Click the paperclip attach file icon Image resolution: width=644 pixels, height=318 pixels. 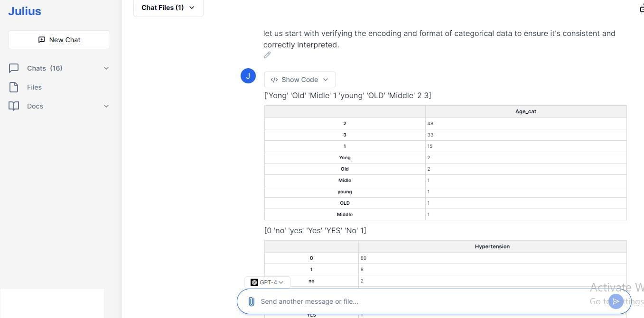pyautogui.click(x=252, y=301)
